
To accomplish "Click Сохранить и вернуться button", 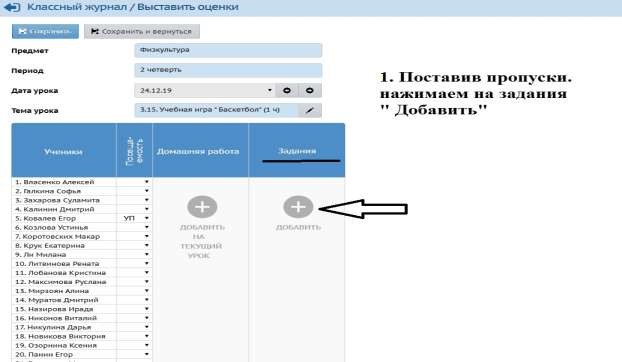I will coord(142,31).
